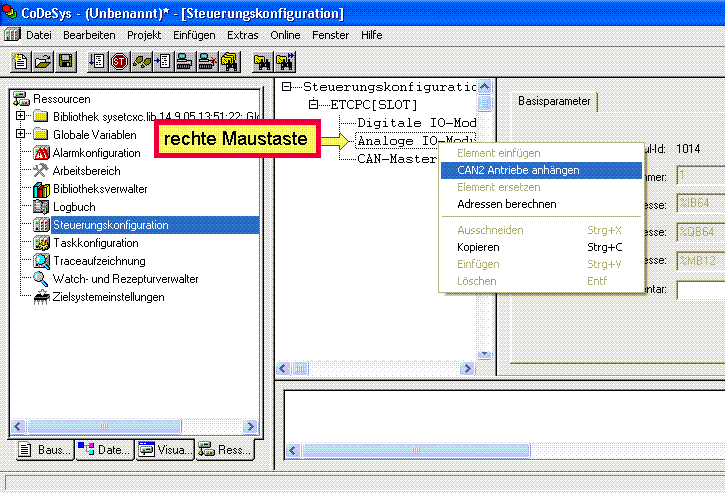The height and width of the screenshot is (493, 725).
Task: Expand the Globale Variablen folder
Action: [22, 135]
